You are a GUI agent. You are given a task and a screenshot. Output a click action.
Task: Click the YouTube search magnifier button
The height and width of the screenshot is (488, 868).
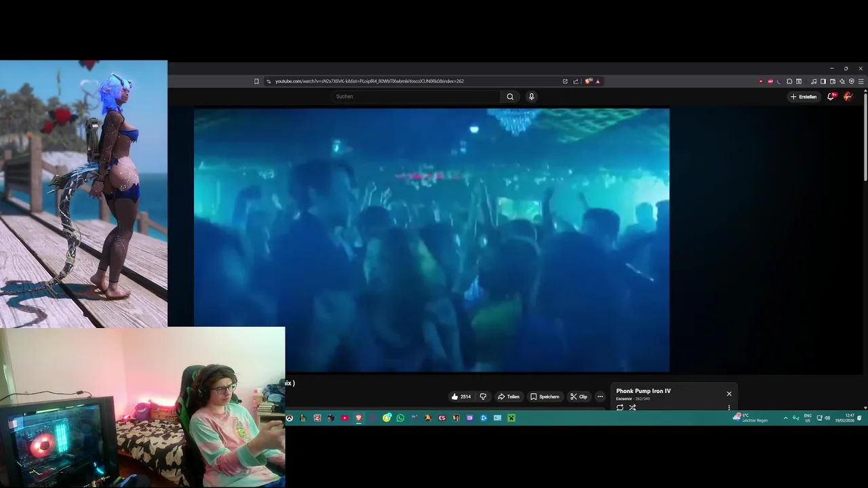[510, 96]
